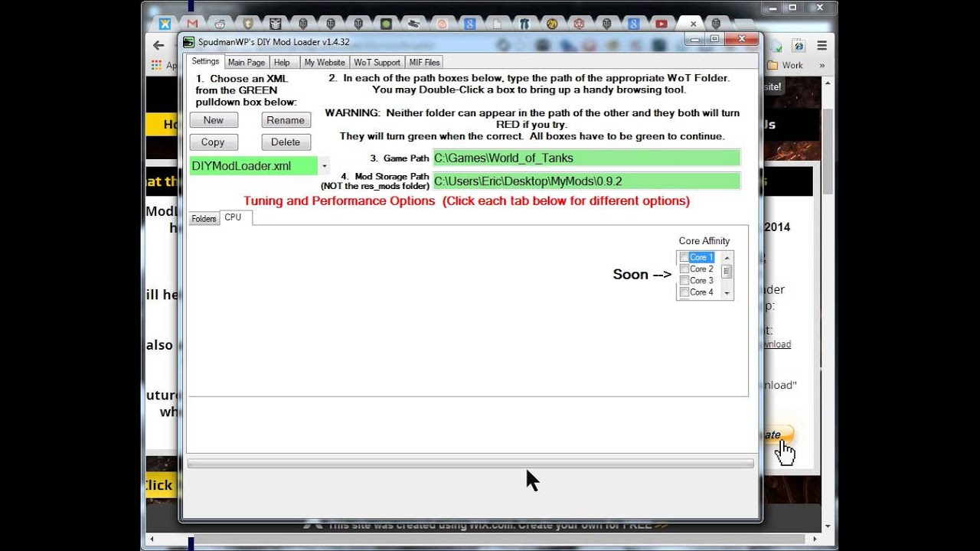Select the orange circle icon browser tab
Screen dimensions: 980x551
[442, 24]
